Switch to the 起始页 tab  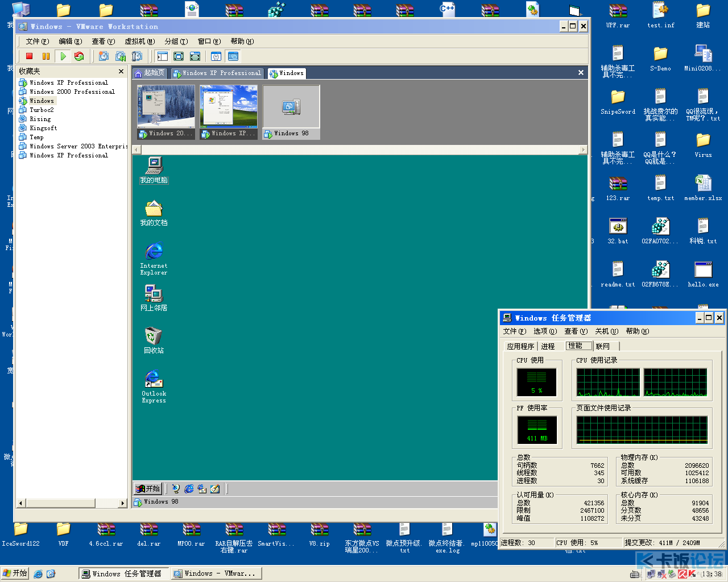point(150,73)
